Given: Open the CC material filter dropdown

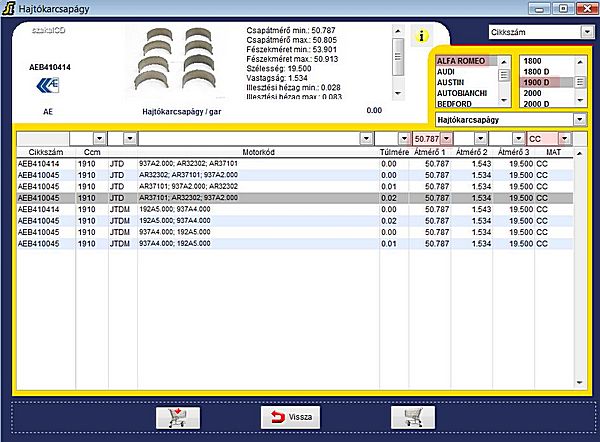Looking at the screenshot, I should pyautogui.click(x=565, y=139).
